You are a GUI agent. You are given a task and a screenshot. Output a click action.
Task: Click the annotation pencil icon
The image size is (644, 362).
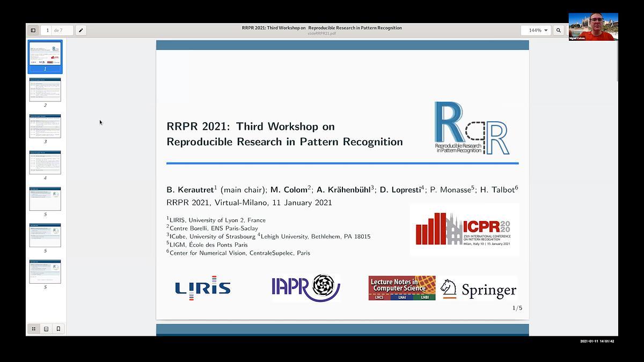80,31
